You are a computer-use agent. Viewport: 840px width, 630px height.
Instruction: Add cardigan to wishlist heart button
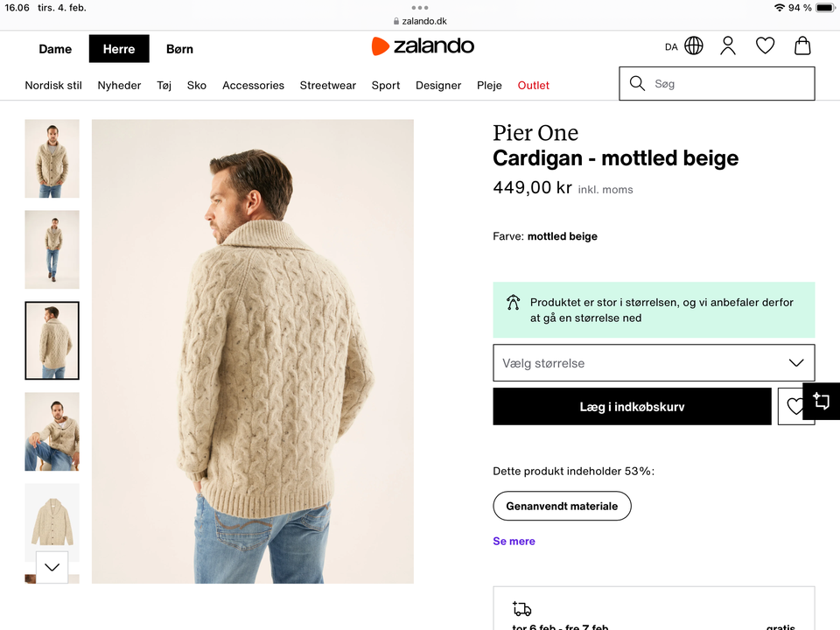click(794, 407)
